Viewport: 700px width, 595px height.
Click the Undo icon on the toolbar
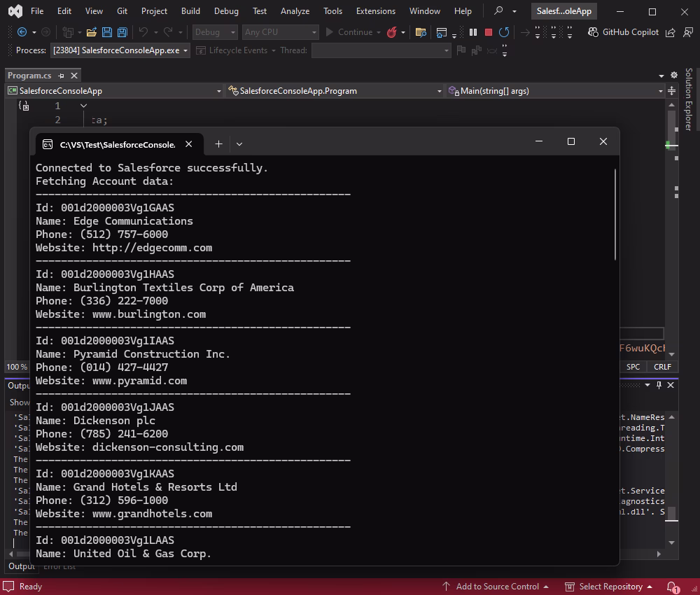[143, 31]
